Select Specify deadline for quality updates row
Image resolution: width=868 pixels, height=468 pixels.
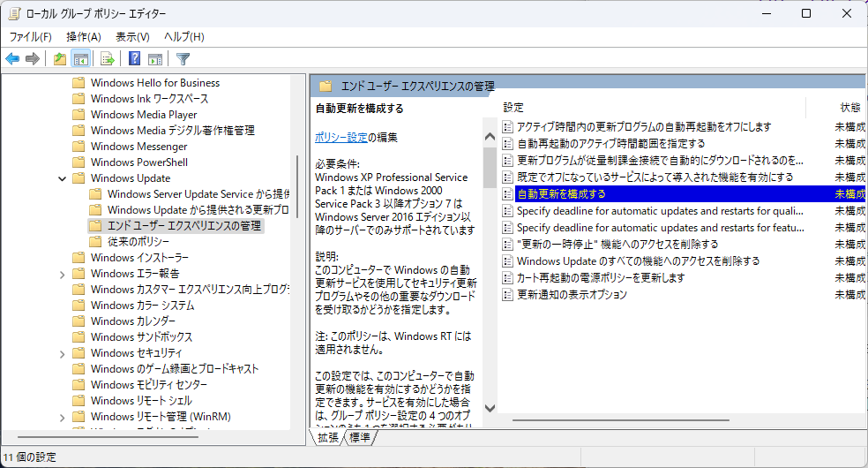tap(660, 211)
